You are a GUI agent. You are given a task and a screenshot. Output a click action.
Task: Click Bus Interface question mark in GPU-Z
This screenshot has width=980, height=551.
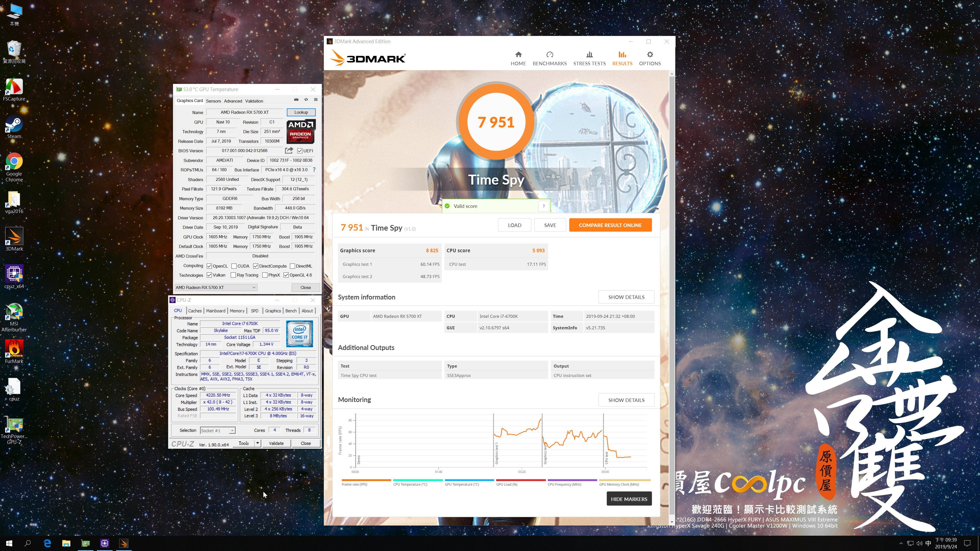314,170
